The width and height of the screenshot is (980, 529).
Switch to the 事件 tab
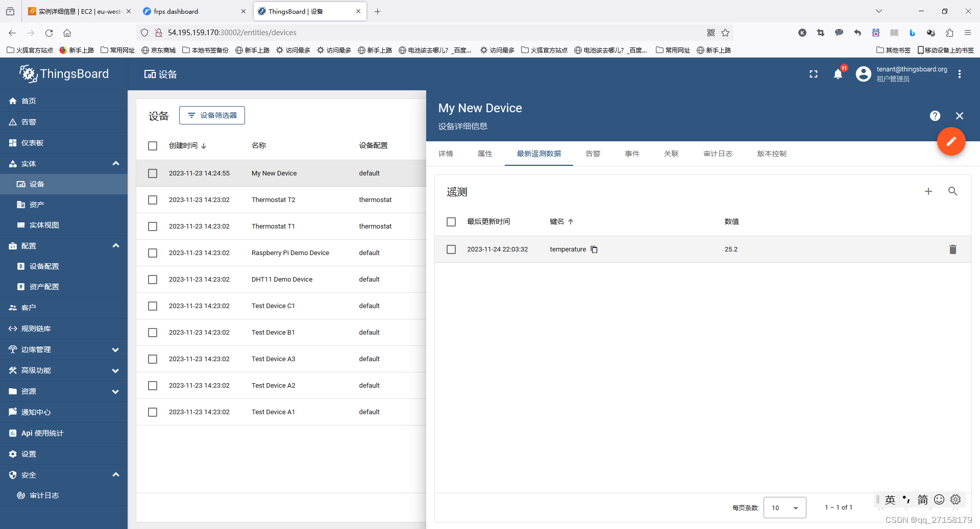[632, 154]
